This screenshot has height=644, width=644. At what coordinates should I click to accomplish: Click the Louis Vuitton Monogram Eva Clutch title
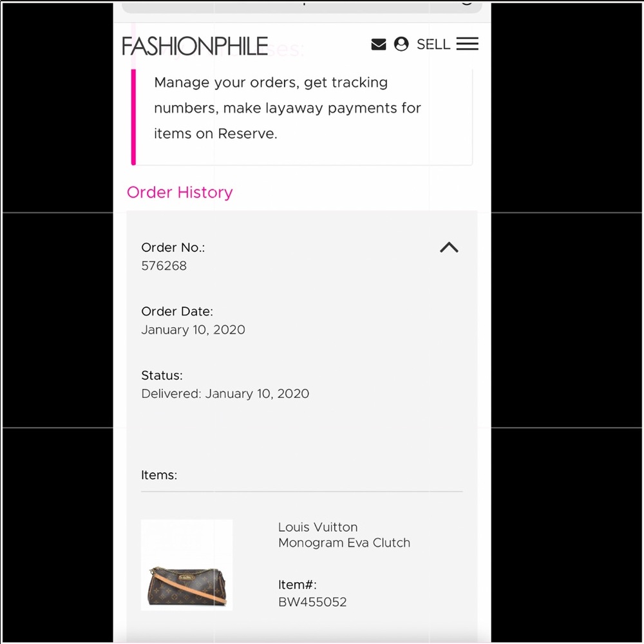344,535
